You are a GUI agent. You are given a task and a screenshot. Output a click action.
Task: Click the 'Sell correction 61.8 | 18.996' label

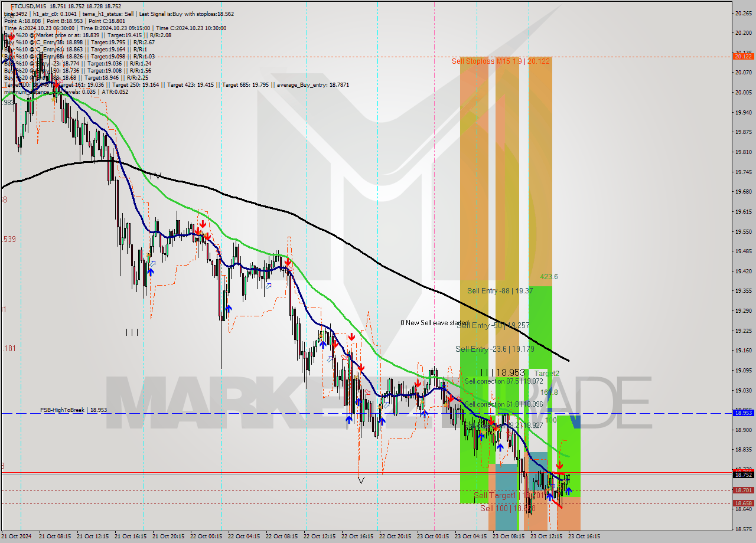pos(504,404)
